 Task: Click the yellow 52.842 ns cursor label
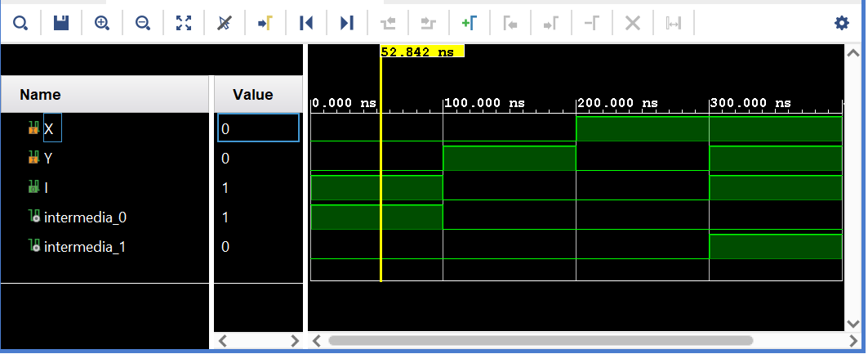[x=421, y=52]
